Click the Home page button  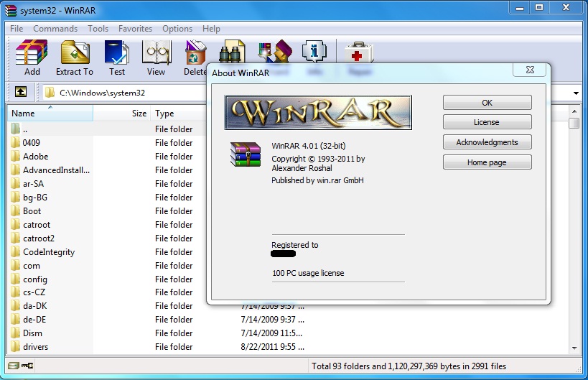click(487, 162)
